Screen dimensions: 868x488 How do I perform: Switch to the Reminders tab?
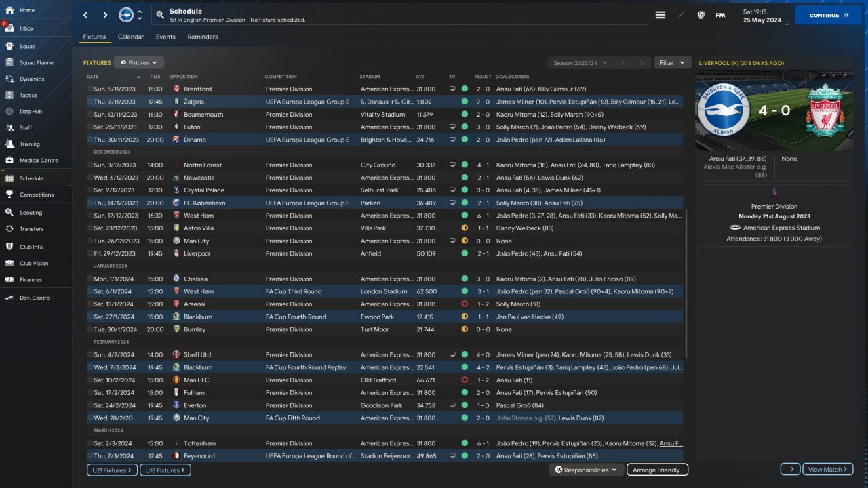203,37
